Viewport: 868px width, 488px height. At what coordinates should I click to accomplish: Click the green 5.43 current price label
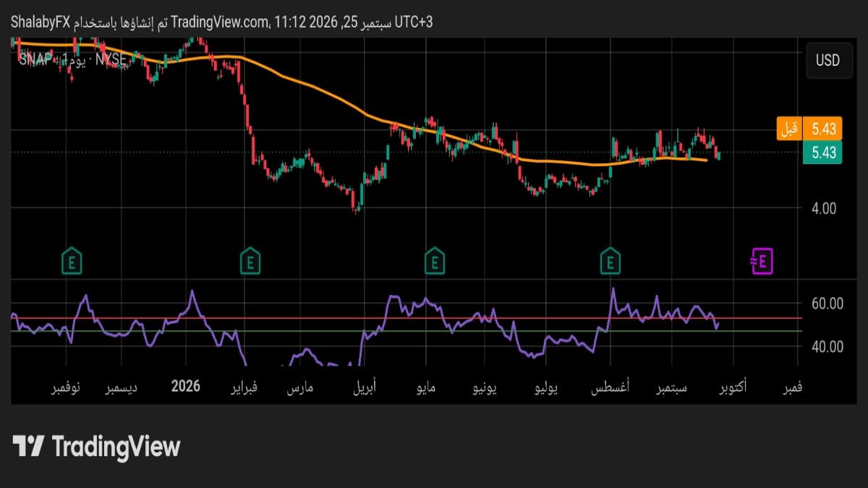pos(822,153)
